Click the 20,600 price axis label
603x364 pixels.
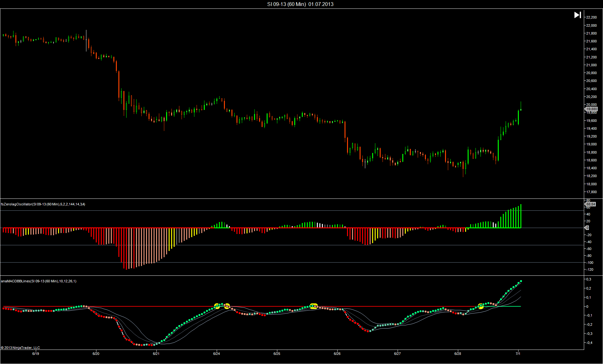click(x=591, y=81)
